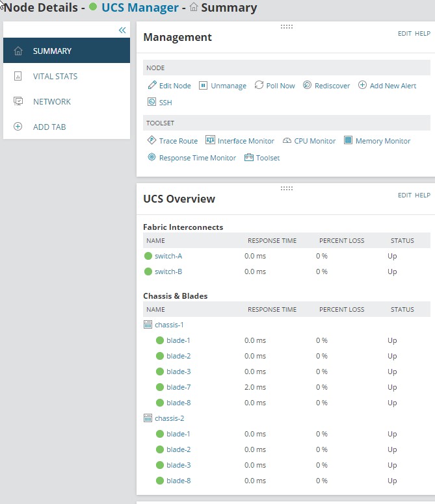Click the Interface Monitor link text
435x504 pixels.
(x=246, y=141)
